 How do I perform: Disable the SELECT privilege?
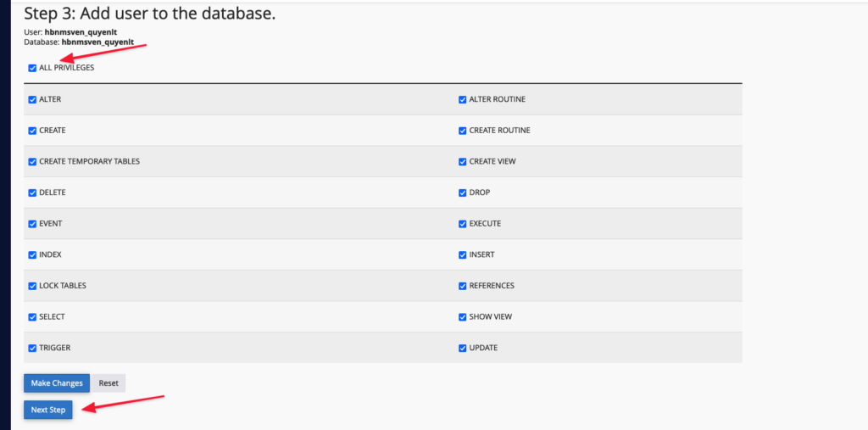32,317
